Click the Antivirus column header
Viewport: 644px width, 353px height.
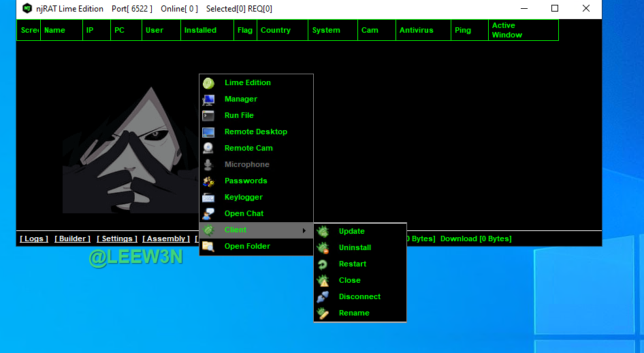pyautogui.click(x=416, y=30)
